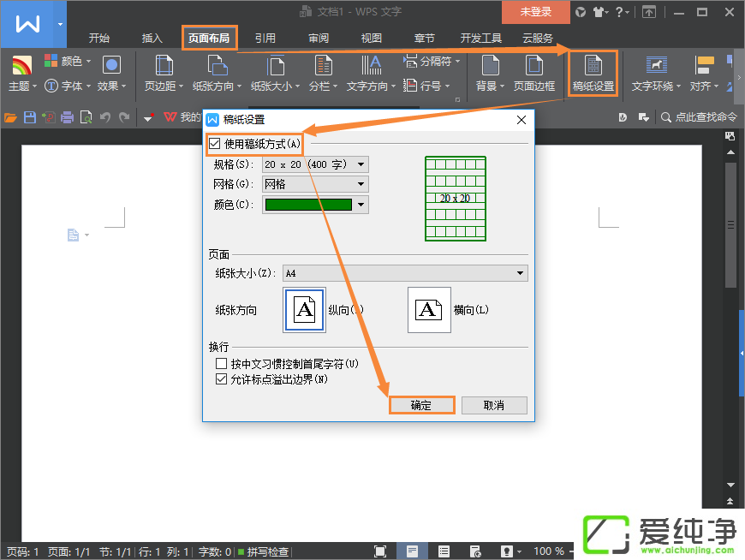Open the 稿纸设置 (grid paper settings) tool
The image size is (745, 560).
pos(593,73)
